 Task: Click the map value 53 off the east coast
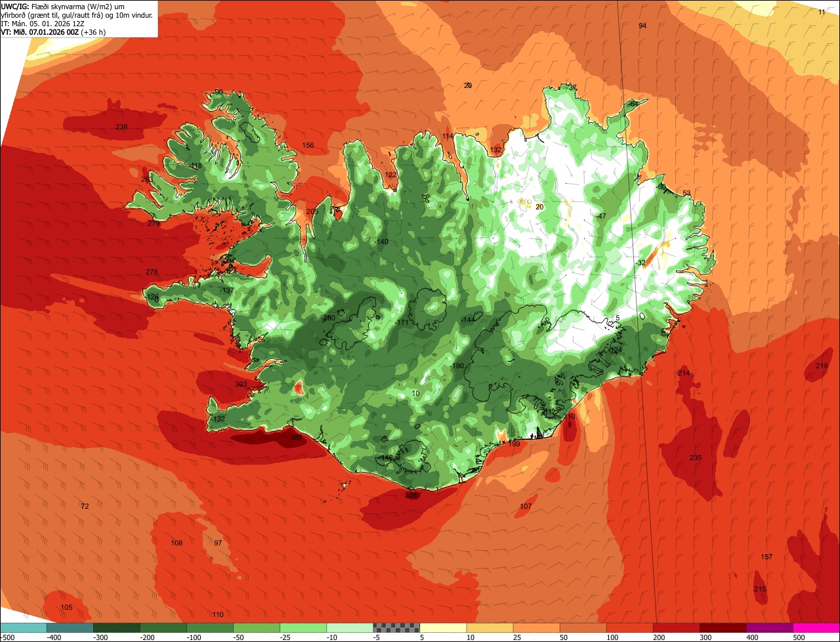point(687,194)
